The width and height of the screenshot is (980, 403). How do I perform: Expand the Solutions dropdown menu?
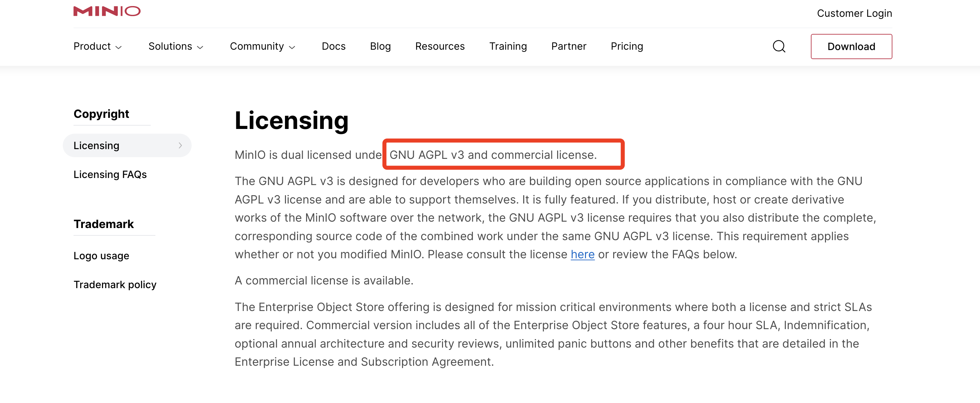176,46
